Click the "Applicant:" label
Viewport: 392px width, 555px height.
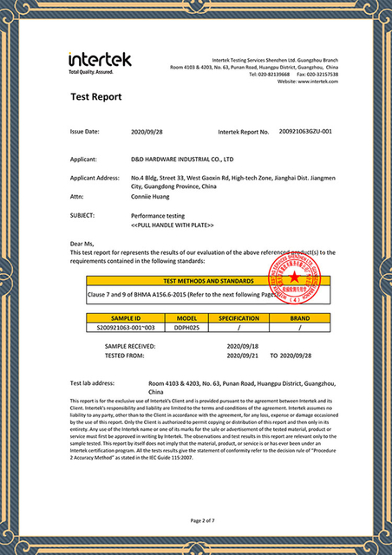click(83, 160)
